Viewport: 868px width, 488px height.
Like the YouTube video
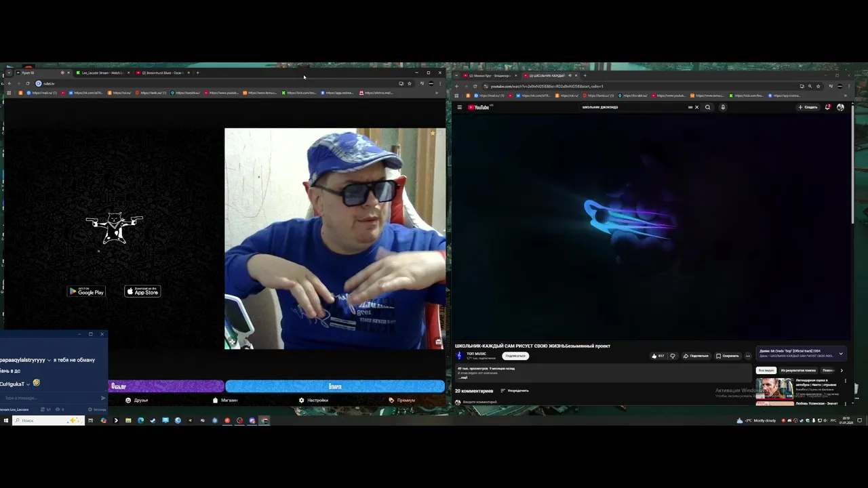click(x=658, y=356)
